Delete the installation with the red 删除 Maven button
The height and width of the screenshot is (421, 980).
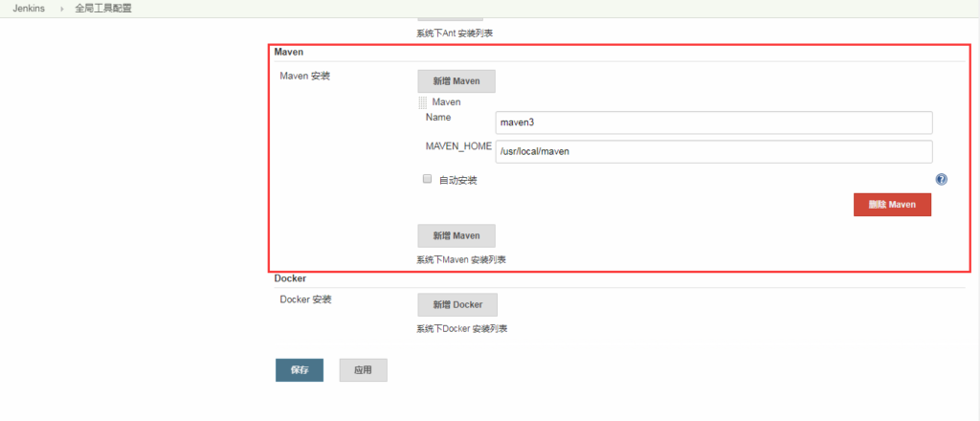point(892,205)
